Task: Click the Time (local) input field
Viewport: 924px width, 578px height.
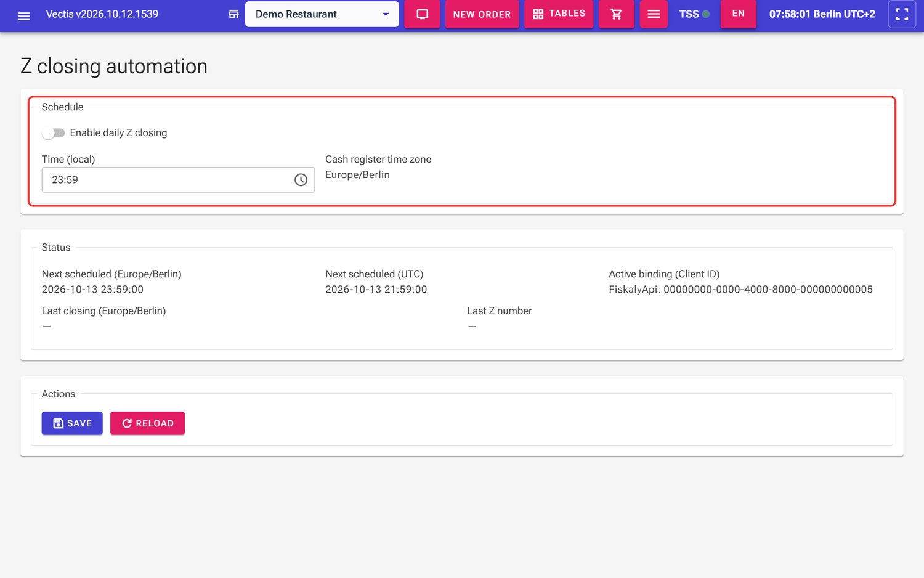Action: [178, 180]
